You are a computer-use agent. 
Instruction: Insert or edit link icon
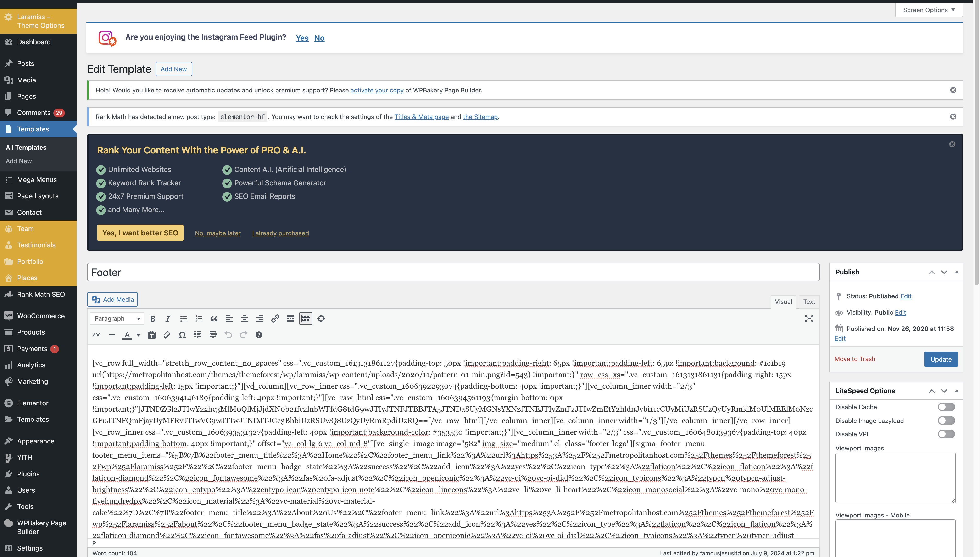tap(275, 319)
